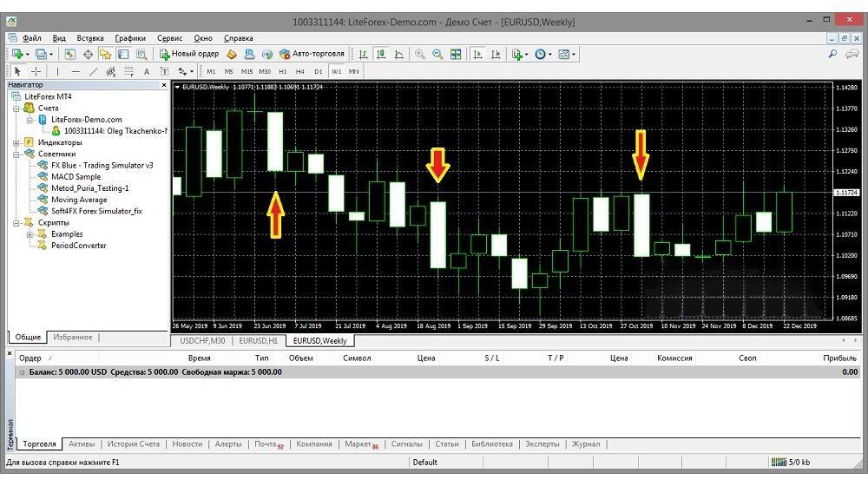Screen dimensions: 868x486
Task: Switch to the EURUSD,H1 chart tab
Action: click(x=259, y=341)
